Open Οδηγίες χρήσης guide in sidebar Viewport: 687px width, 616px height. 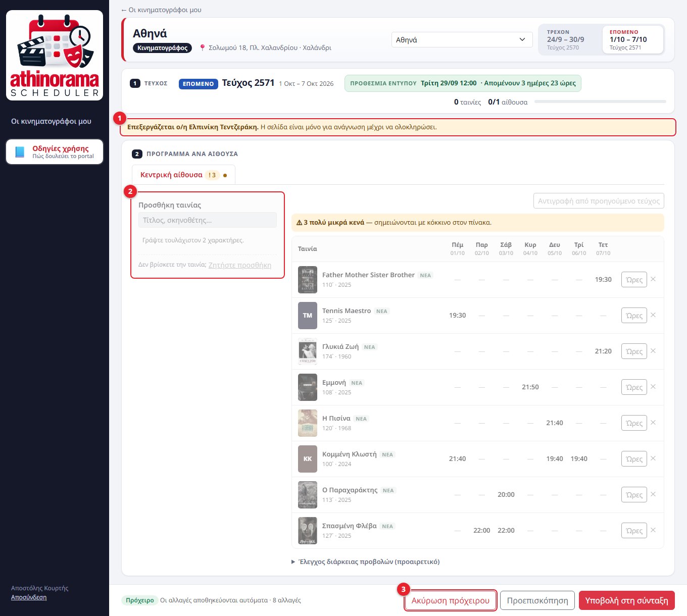55,152
